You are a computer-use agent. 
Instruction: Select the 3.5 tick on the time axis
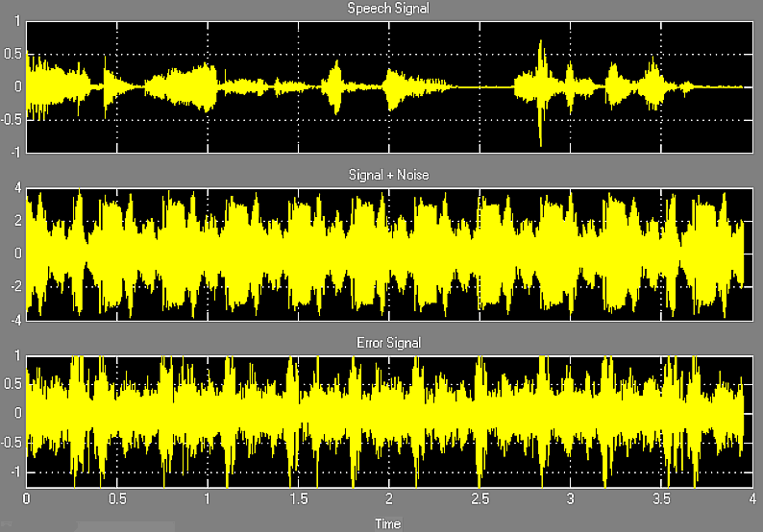tap(661, 499)
